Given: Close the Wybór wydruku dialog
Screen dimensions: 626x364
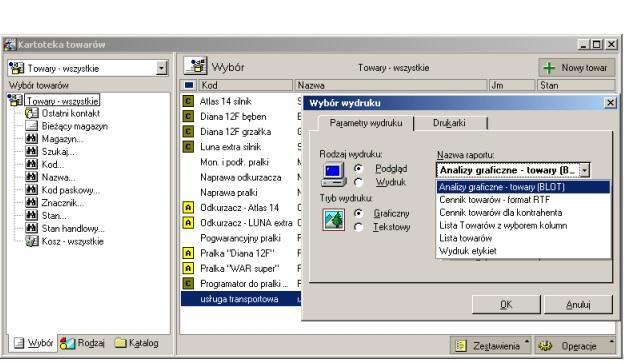Looking at the screenshot, I should point(610,103).
